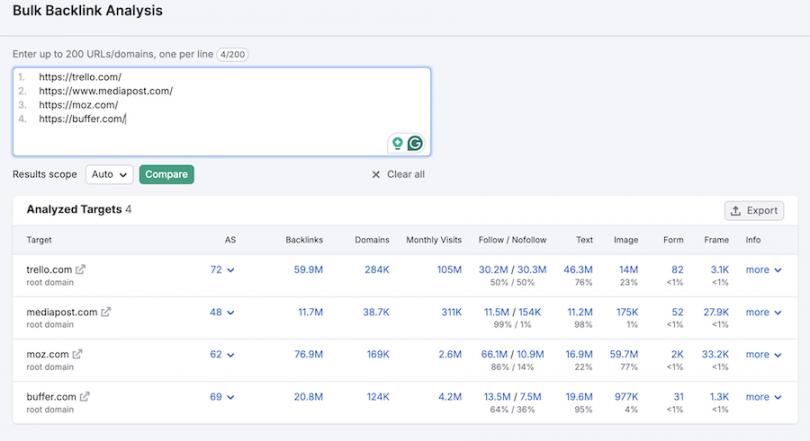The image size is (810, 441).
Task: Open buffer.com external link icon
Action: [x=85, y=397]
